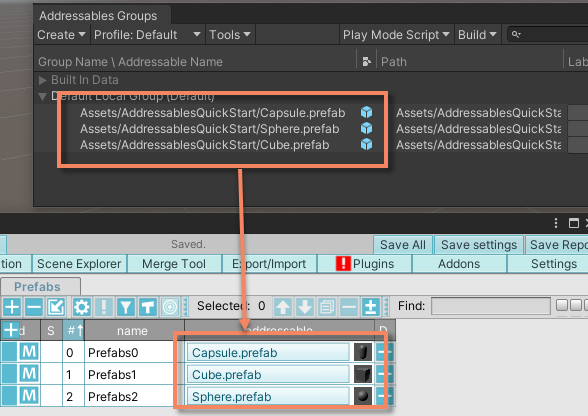
Task: Expand the Built In Data group
Action: [x=42, y=80]
